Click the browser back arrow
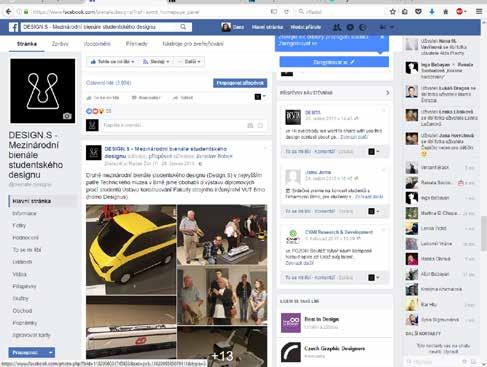Image resolution: width=487 pixels, height=367 pixels. pos(8,12)
